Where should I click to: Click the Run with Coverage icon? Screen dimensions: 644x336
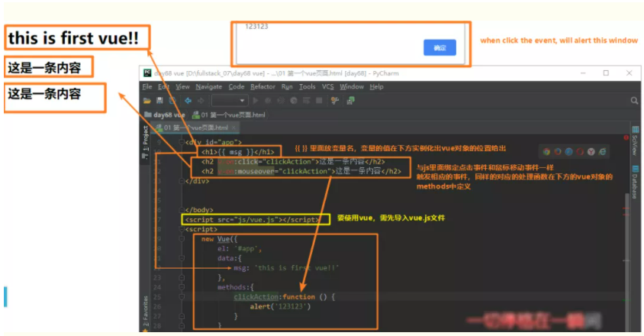click(x=281, y=101)
